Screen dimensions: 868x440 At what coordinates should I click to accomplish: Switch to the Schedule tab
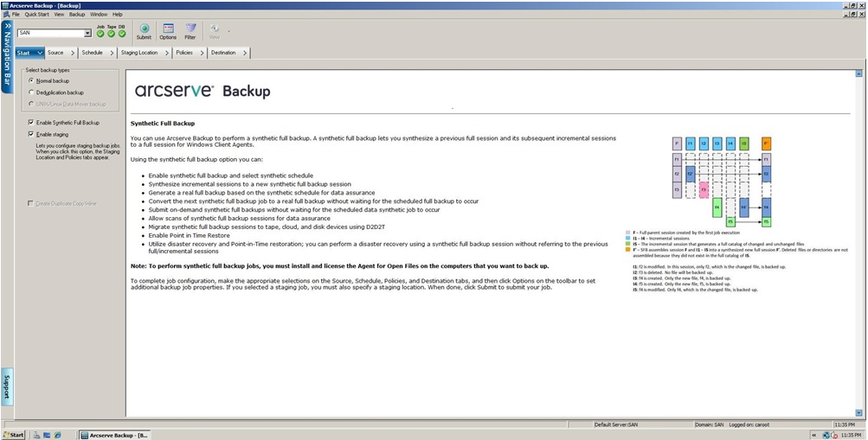(98, 53)
